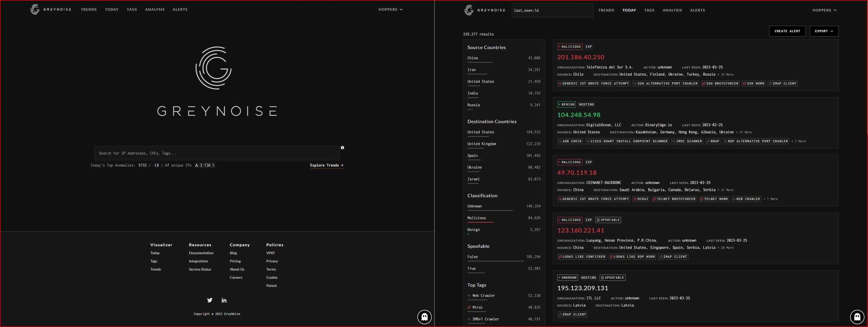Select the NMAP tag with magnifier icon
This screenshot has width=868, height=327.
point(713,141)
